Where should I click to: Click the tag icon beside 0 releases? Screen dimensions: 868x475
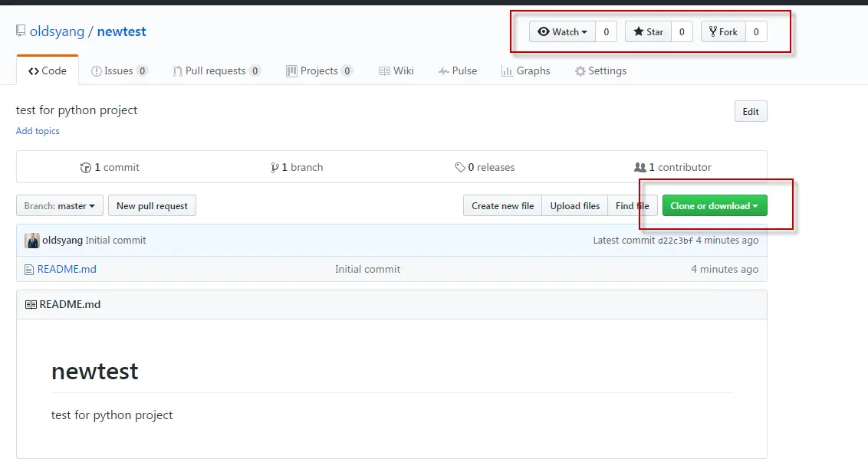click(x=460, y=167)
